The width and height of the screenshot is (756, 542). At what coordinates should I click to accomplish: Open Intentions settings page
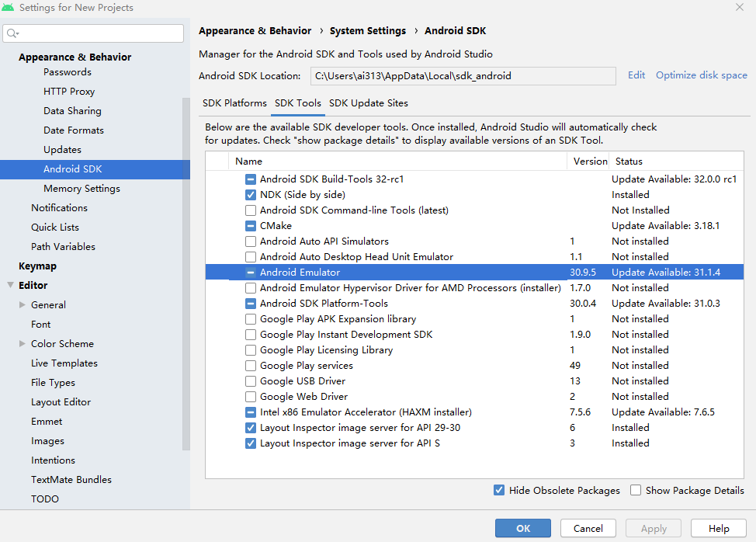(x=53, y=460)
